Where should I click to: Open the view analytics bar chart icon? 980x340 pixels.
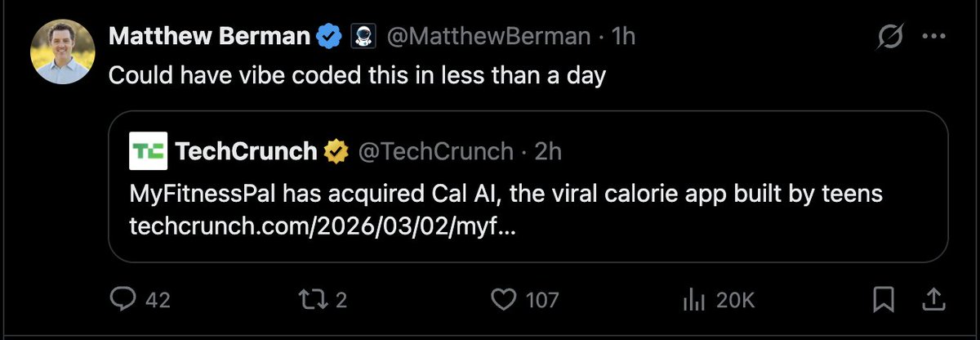point(693,301)
